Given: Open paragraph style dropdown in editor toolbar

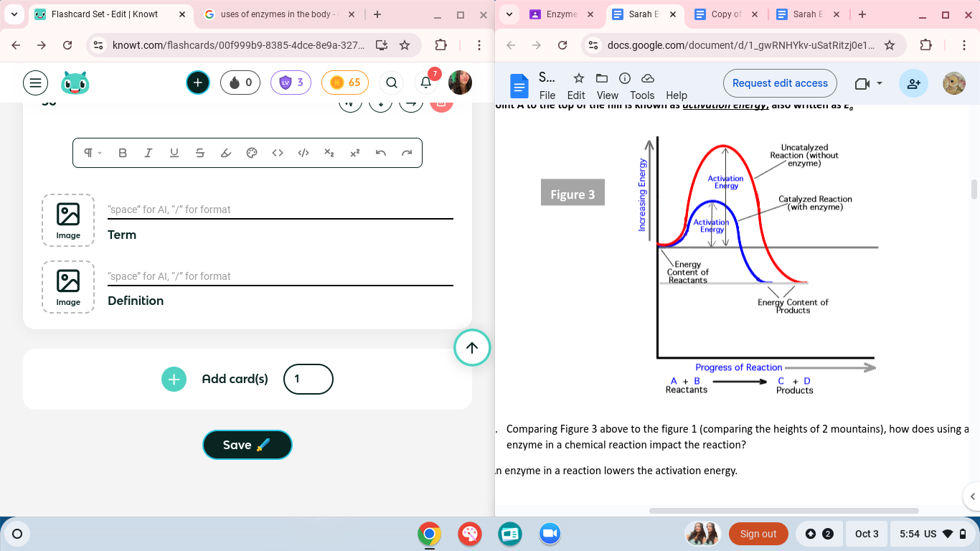Looking at the screenshot, I should pos(93,153).
